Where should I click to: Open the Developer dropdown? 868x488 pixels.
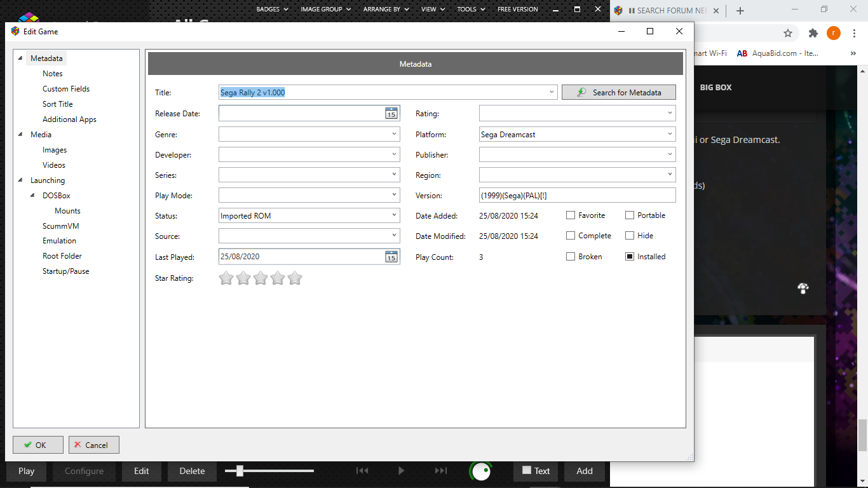394,154
